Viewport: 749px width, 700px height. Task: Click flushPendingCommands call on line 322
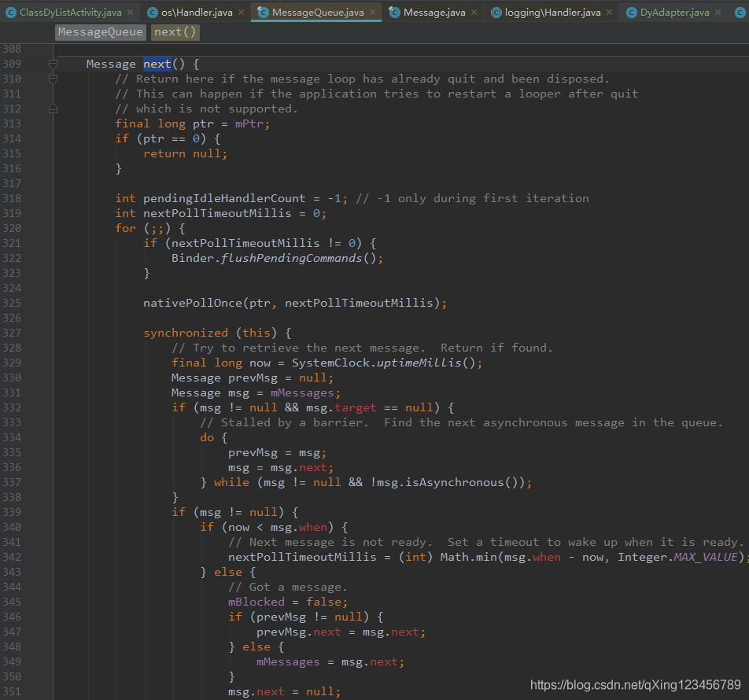click(291, 258)
